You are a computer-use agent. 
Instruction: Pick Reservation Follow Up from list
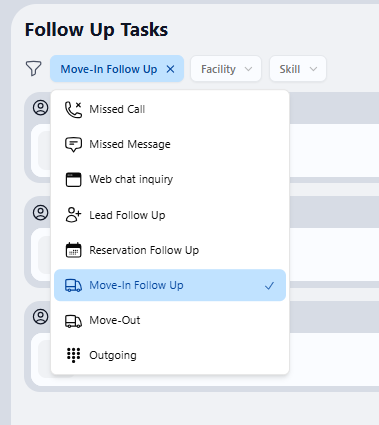pos(170,250)
